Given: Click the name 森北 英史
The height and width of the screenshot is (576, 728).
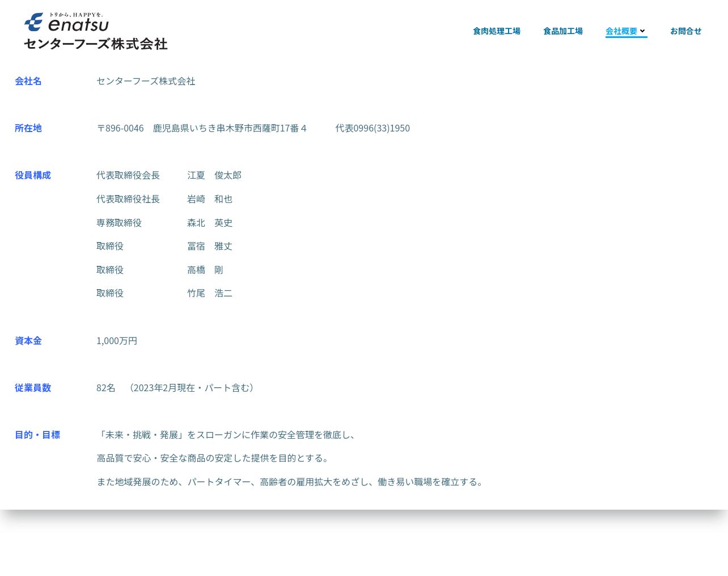Looking at the screenshot, I should tap(210, 223).
